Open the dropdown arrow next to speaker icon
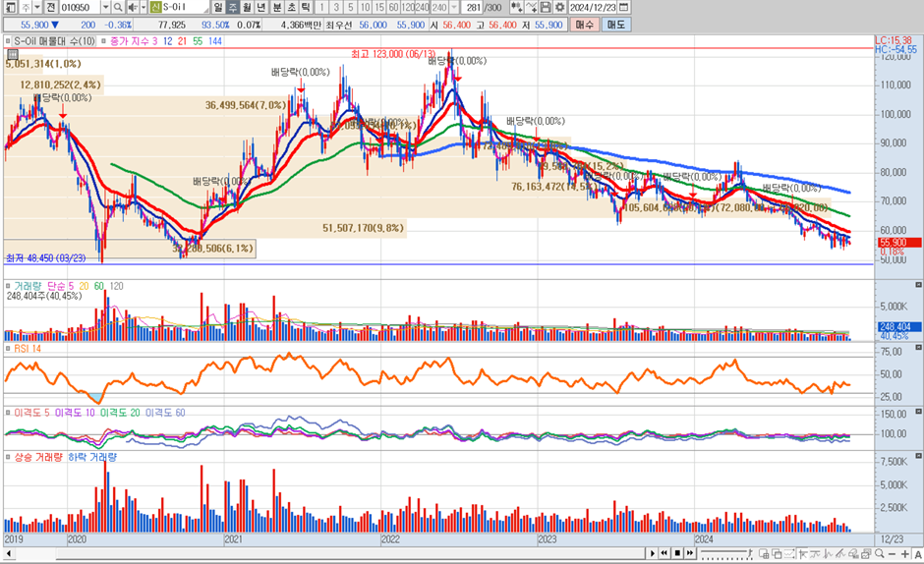924x564 pixels. [144, 8]
